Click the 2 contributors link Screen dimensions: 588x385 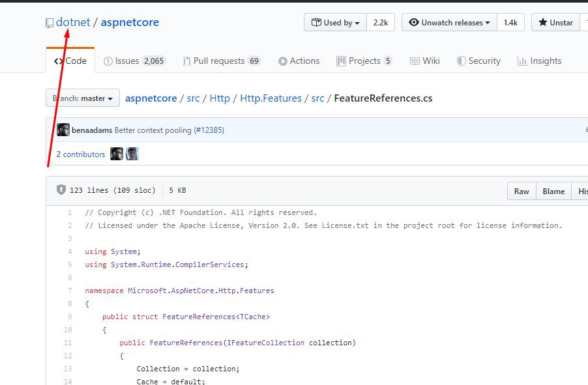81,154
